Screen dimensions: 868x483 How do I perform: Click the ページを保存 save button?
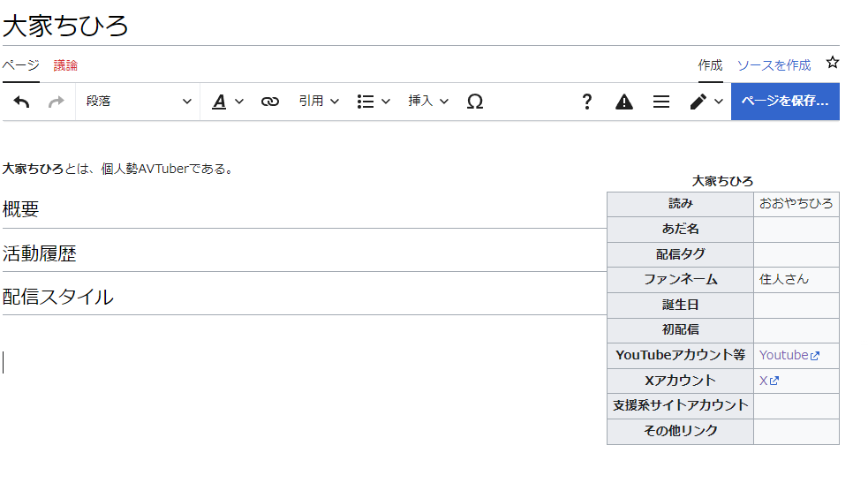tap(785, 102)
